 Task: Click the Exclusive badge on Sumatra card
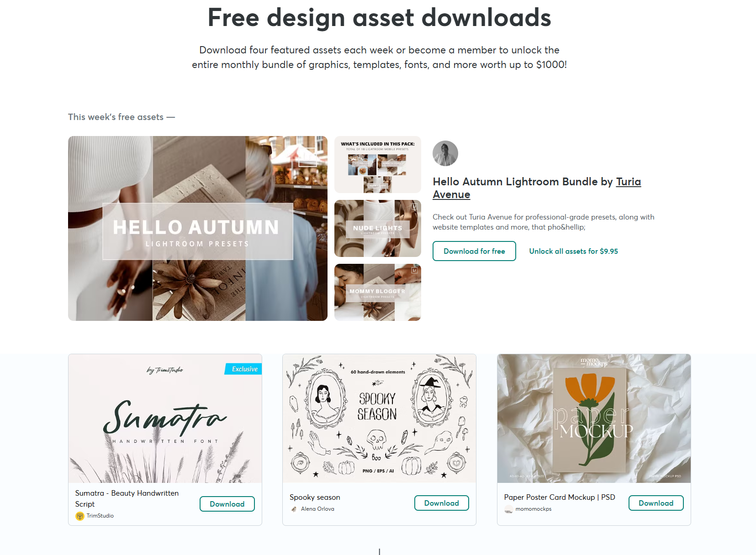coord(243,369)
